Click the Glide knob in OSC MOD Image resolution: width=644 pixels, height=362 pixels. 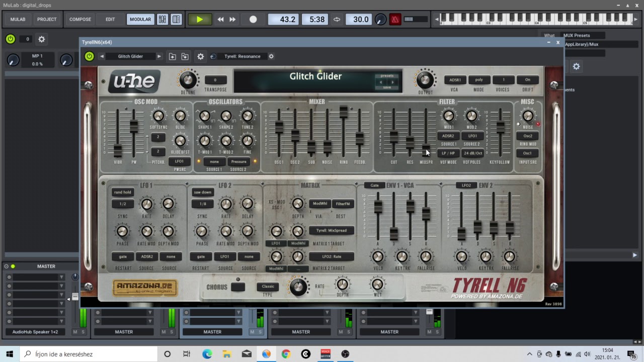(x=180, y=116)
